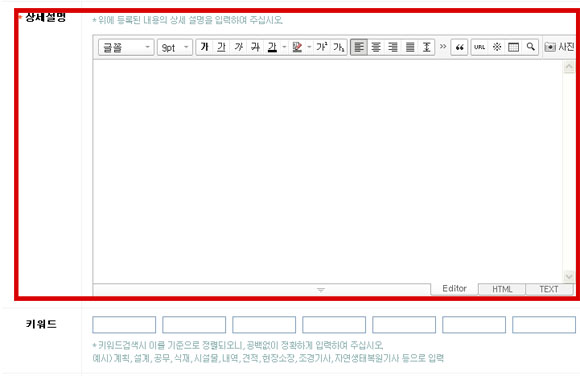Focus the second 키워드 input box
The width and height of the screenshot is (580, 376).
click(194, 325)
